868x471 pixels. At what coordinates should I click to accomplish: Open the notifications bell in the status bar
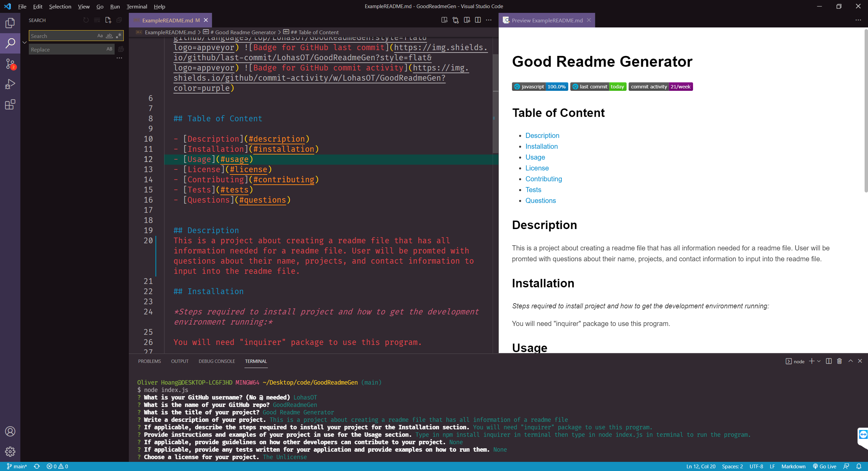click(x=859, y=467)
